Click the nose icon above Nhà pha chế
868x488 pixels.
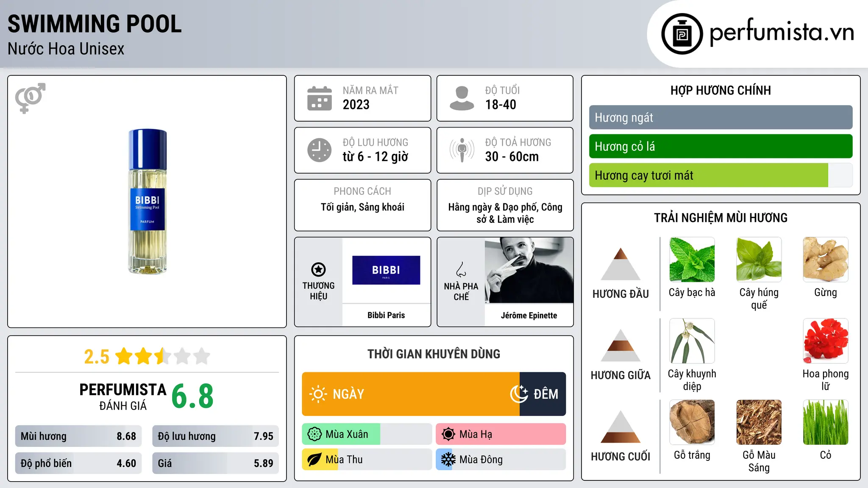(461, 269)
